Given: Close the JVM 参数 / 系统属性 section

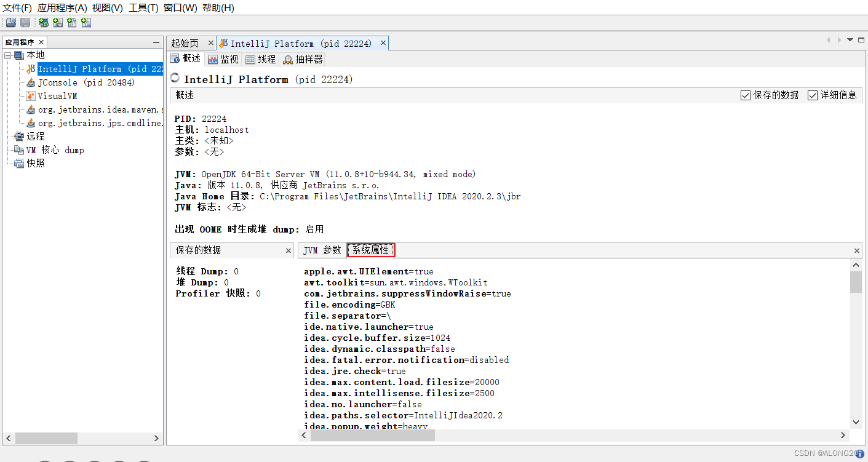Looking at the screenshot, I should (x=857, y=251).
